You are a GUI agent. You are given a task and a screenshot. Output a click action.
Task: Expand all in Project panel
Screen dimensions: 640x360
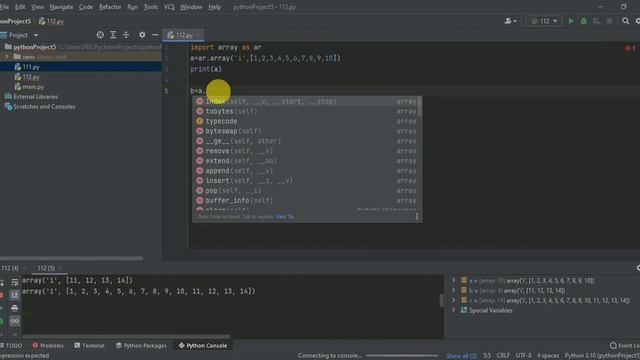pos(113,35)
